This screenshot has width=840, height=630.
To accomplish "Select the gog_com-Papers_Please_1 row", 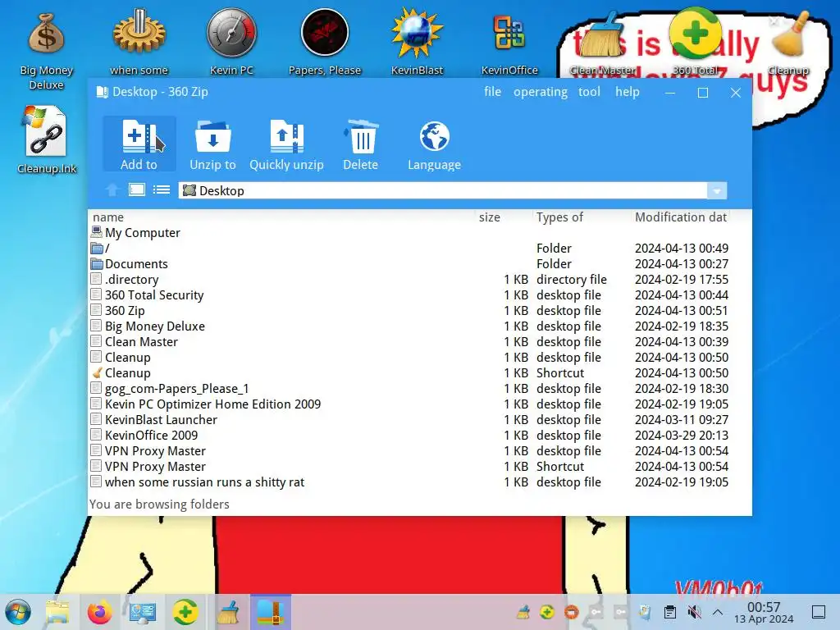I will (x=410, y=388).
